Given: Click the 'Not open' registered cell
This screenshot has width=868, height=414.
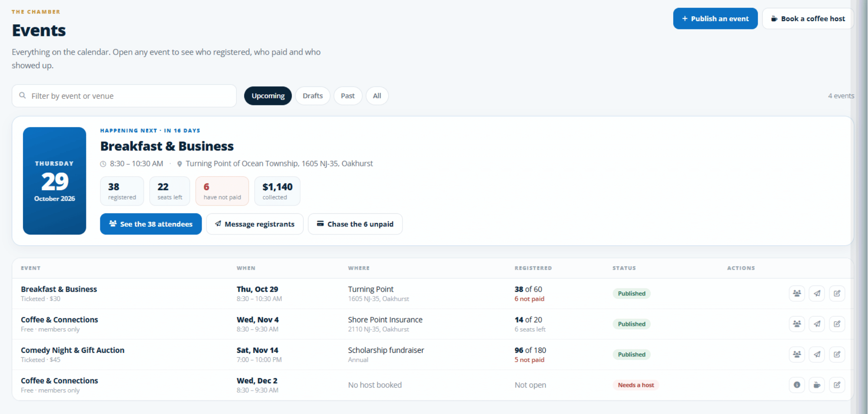Looking at the screenshot, I should tap(530, 385).
